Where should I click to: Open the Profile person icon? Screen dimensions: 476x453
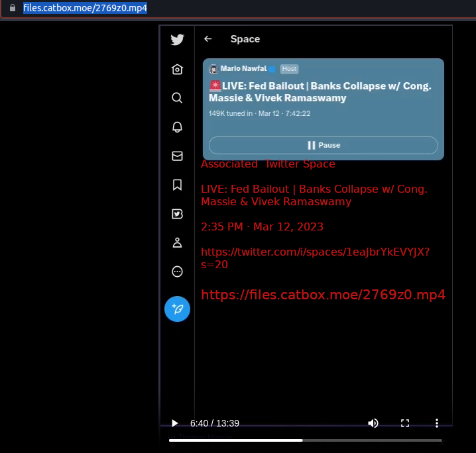(x=177, y=242)
